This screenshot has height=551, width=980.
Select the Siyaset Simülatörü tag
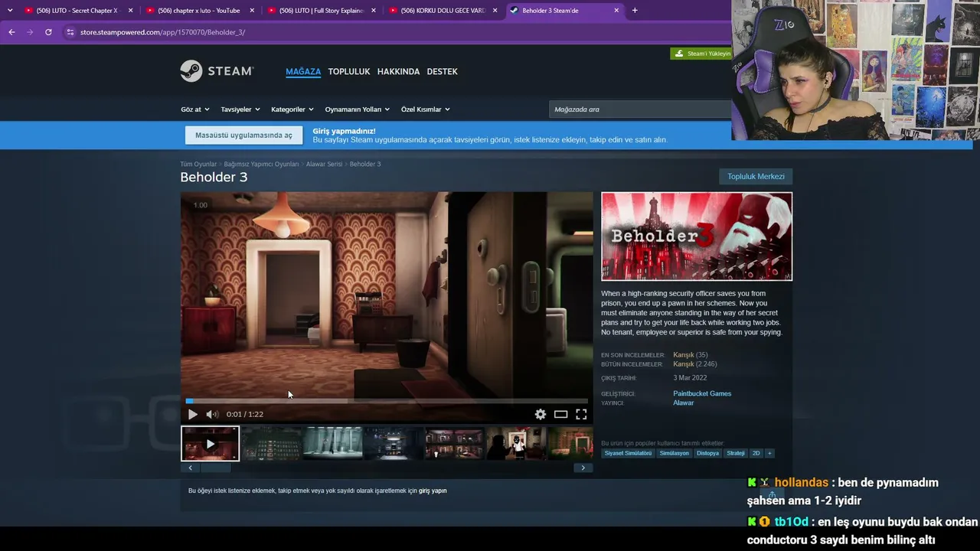(628, 453)
